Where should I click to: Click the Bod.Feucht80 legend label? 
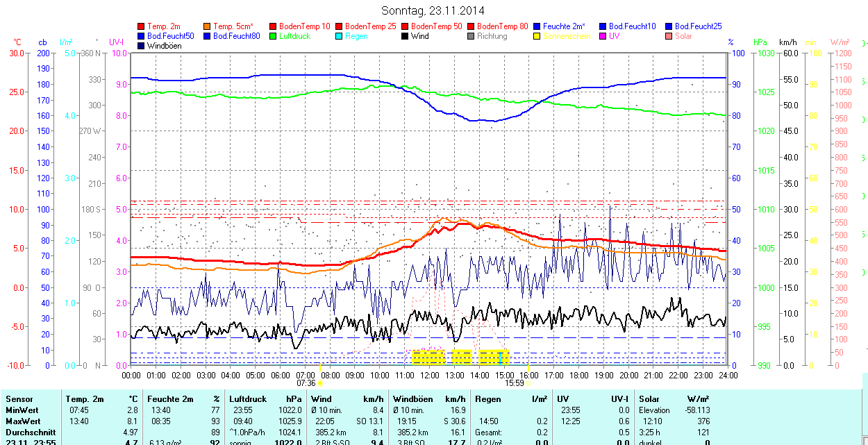(x=236, y=36)
